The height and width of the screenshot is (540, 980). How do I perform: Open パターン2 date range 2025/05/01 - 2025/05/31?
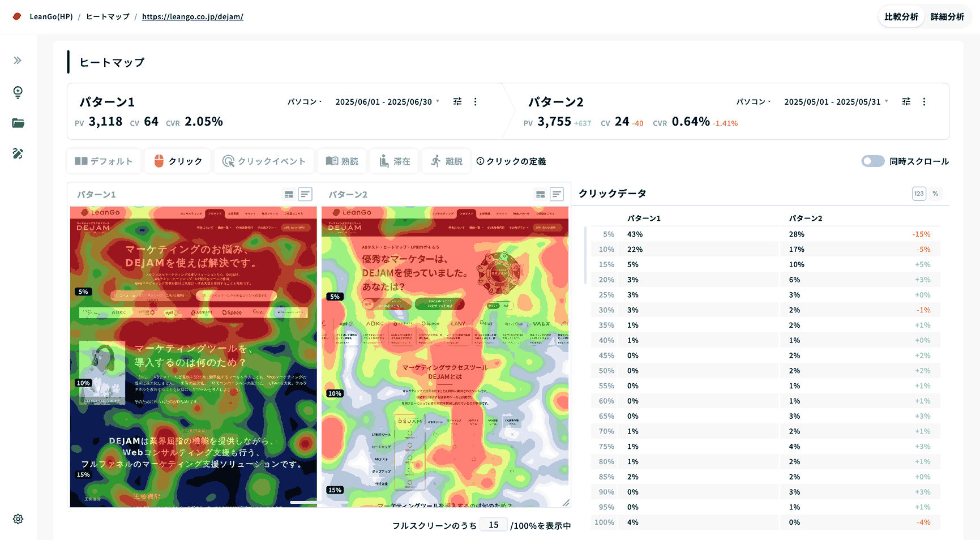coord(836,102)
